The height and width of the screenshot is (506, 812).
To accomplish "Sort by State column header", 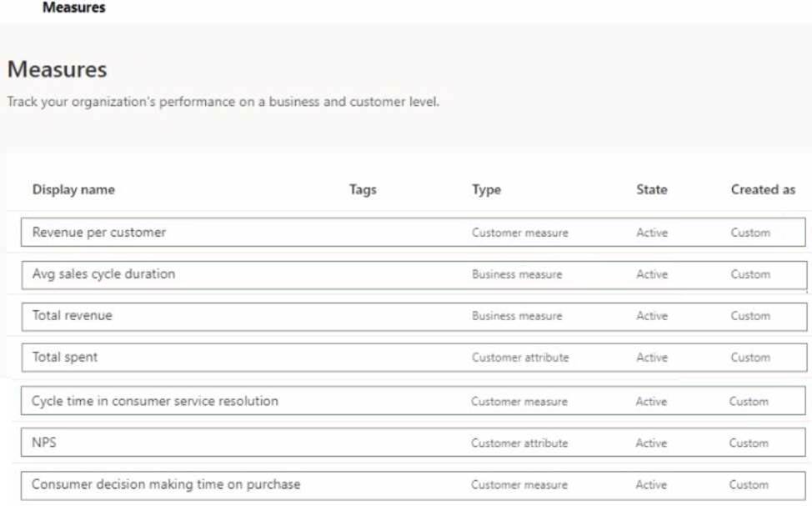I will click(651, 189).
